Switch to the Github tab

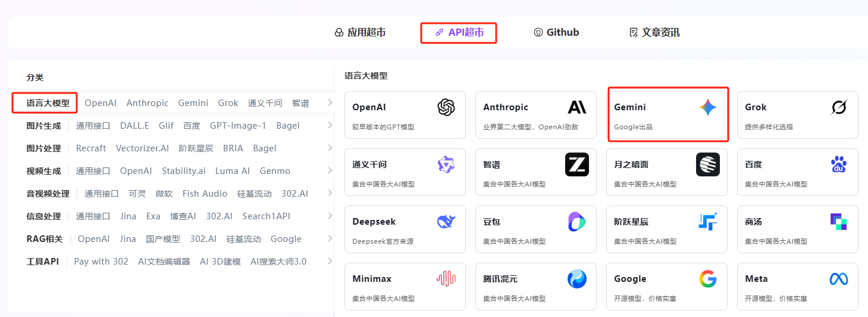point(556,32)
